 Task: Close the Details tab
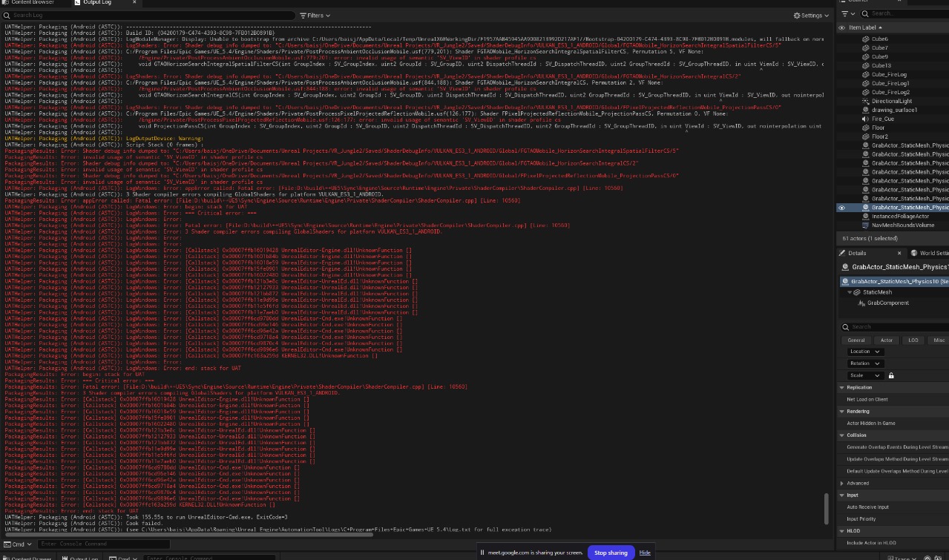point(899,253)
